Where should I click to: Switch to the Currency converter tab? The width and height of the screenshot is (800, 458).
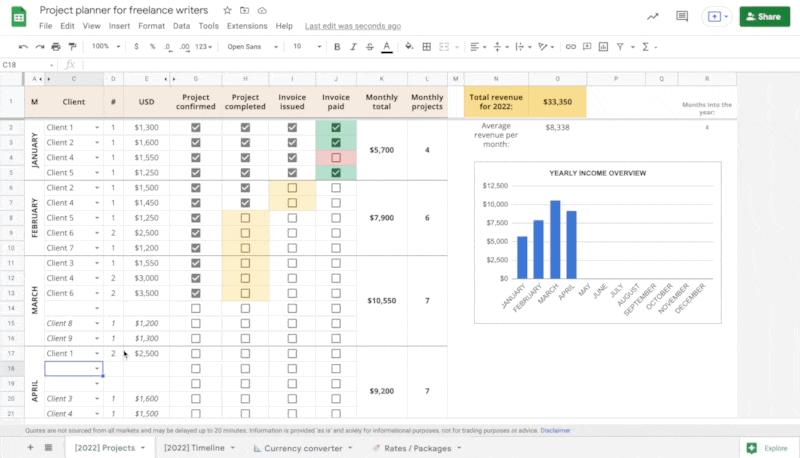(x=304, y=448)
